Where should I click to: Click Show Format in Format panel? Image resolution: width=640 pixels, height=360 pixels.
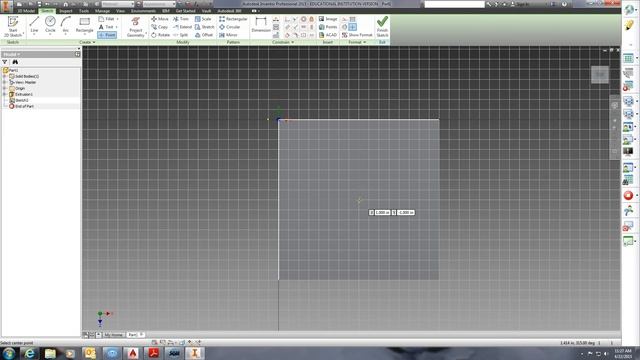tap(357, 35)
